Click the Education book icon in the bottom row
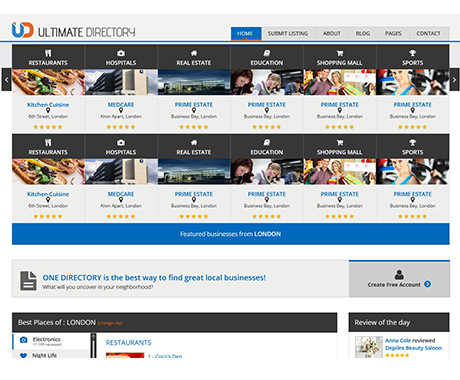The width and height of the screenshot is (460, 380). (x=267, y=142)
